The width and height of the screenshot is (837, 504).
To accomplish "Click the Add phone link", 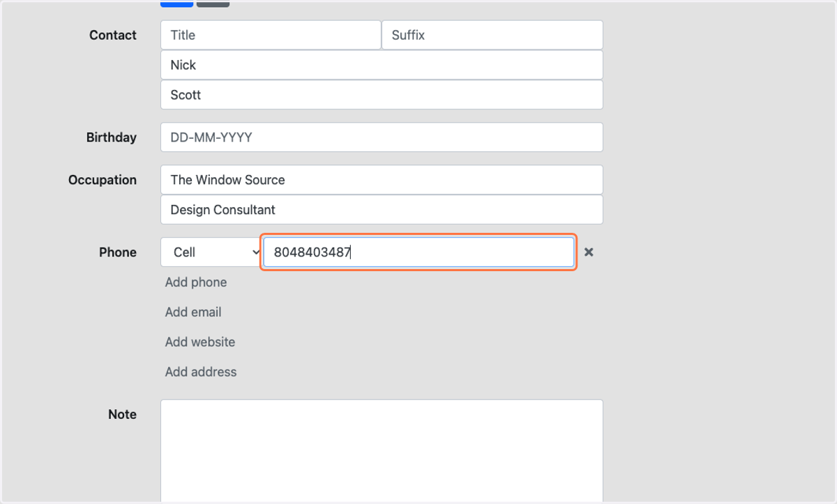I will 196,282.
